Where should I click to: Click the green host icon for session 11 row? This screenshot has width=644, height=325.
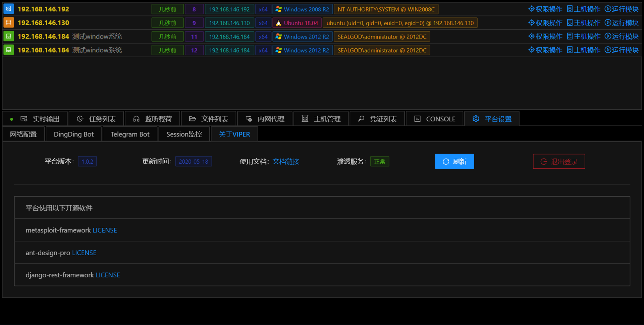[x=9, y=36]
